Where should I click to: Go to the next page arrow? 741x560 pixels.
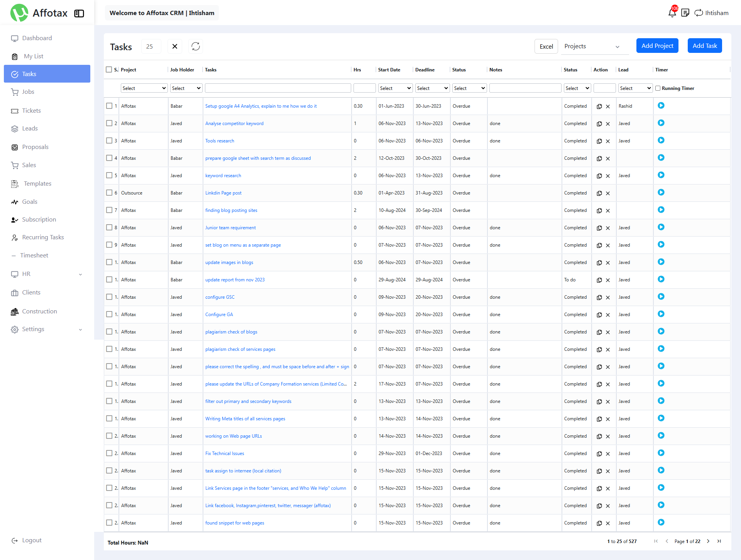pos(708,541)
